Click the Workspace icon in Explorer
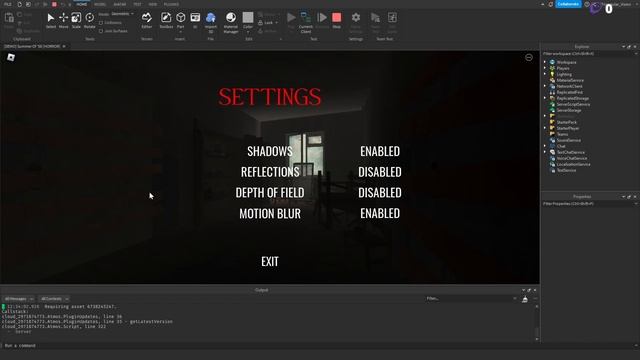Screen dimensions: 640x360 [552, 62]
